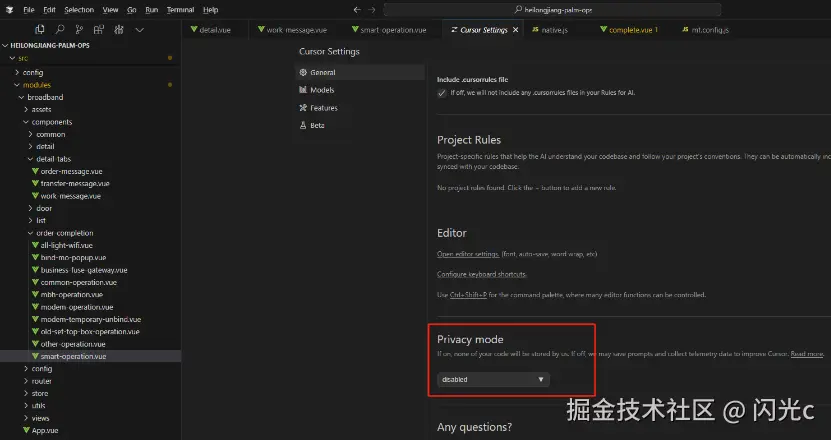This screenshot has width=831, height=440.
Task: Click Configure keyboard shortcuts link
Action: click(x=482, y=274)
